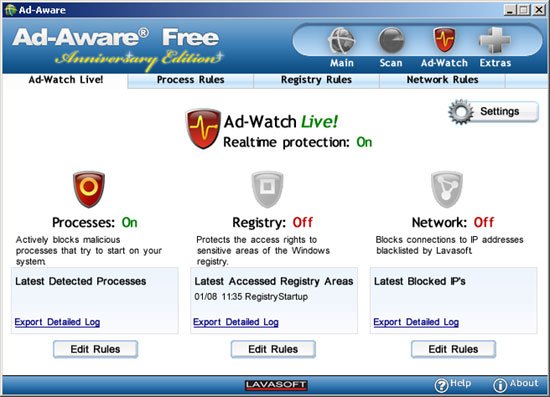The width and height of the screenshot is (550, 397).
Task: Switch to the Ad-Watch Live! tab
Action: pos(66,80)
